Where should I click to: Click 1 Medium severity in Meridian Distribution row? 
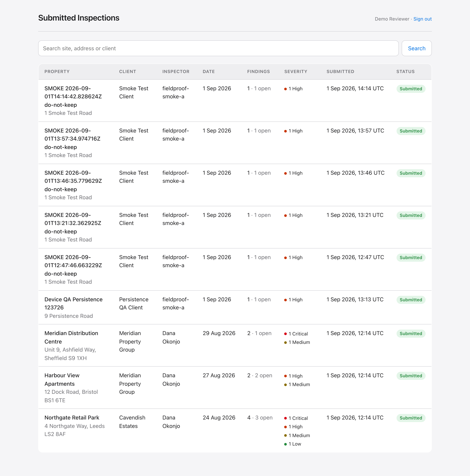(297, 342)
